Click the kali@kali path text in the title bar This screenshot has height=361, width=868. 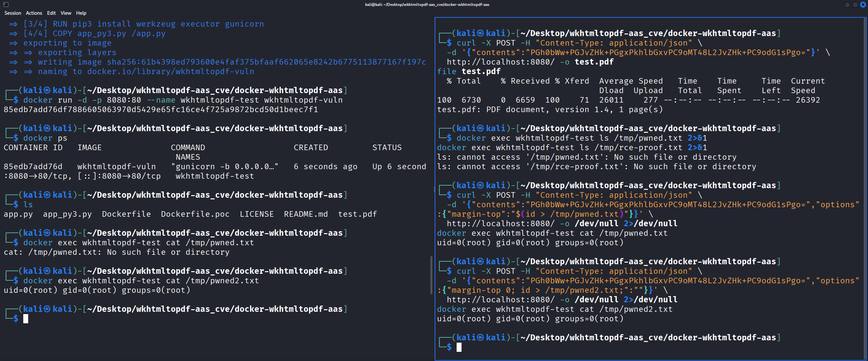426,4
